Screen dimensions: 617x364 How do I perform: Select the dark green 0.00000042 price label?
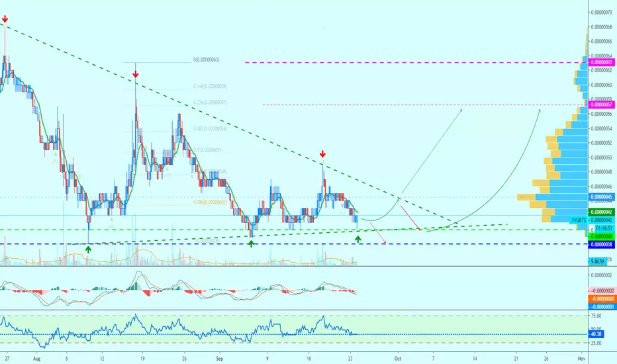[x=602, y=212]
